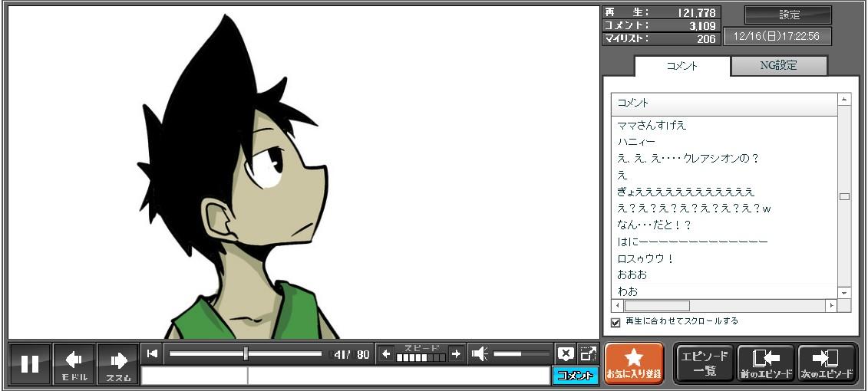
Task: Decrease playback speed with left arrow
Action: tap(386, 353)
